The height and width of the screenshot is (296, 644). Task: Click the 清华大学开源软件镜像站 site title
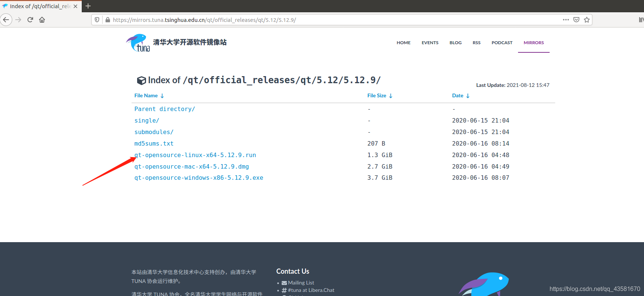pos(190,42)
